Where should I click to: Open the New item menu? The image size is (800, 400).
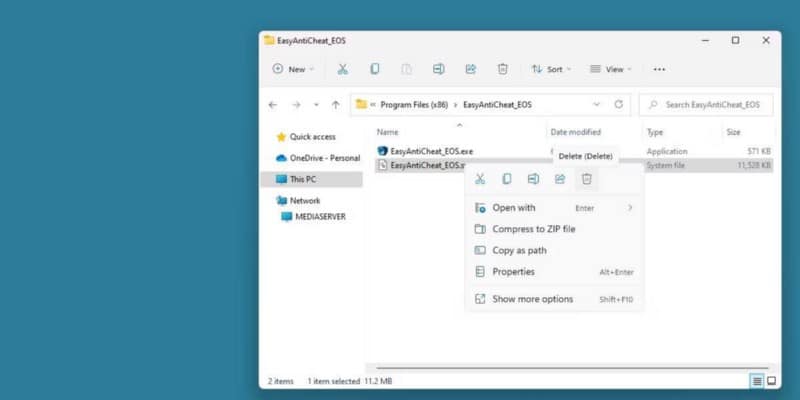pyautogui.click(x=293, y=69)
